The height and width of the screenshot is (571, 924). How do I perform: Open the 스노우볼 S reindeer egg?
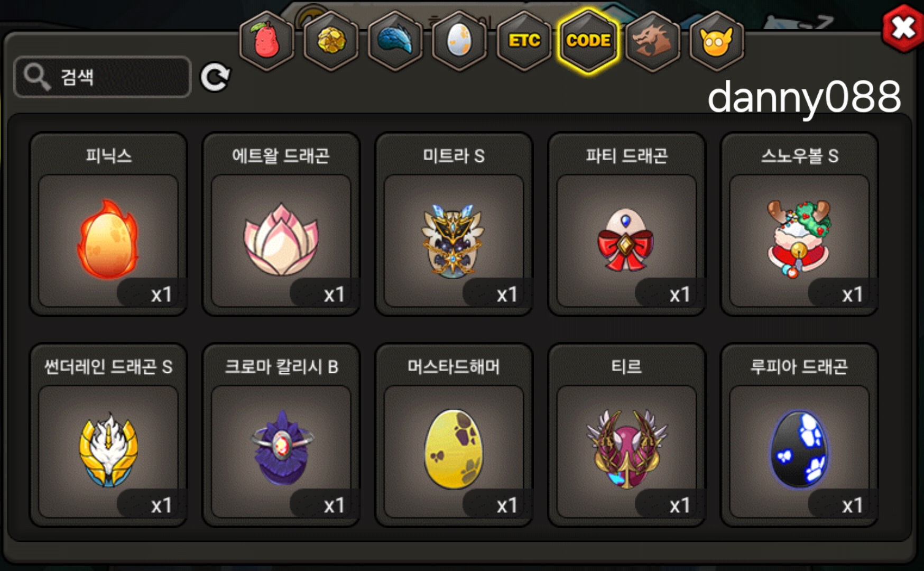click(800, 224)
